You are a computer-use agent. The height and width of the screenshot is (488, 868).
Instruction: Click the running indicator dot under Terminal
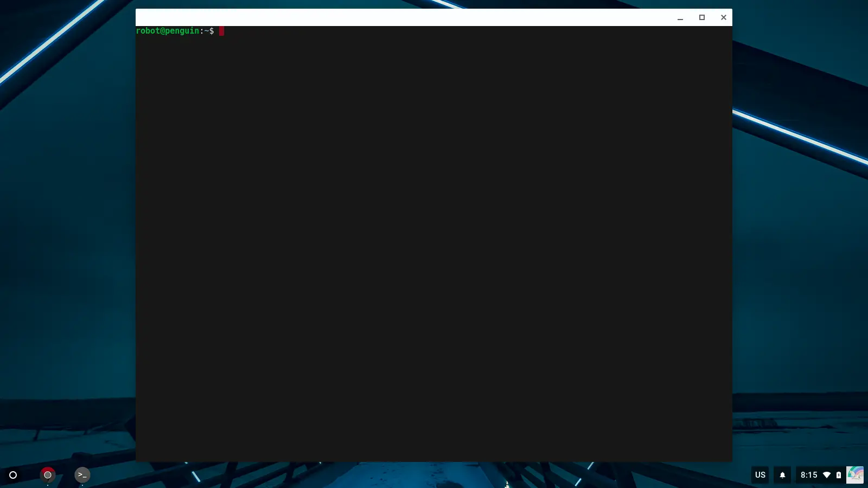point(82,484)
